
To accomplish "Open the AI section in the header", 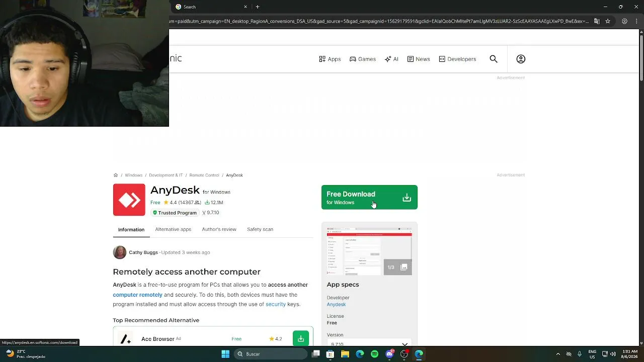I will tap(391, 59).
